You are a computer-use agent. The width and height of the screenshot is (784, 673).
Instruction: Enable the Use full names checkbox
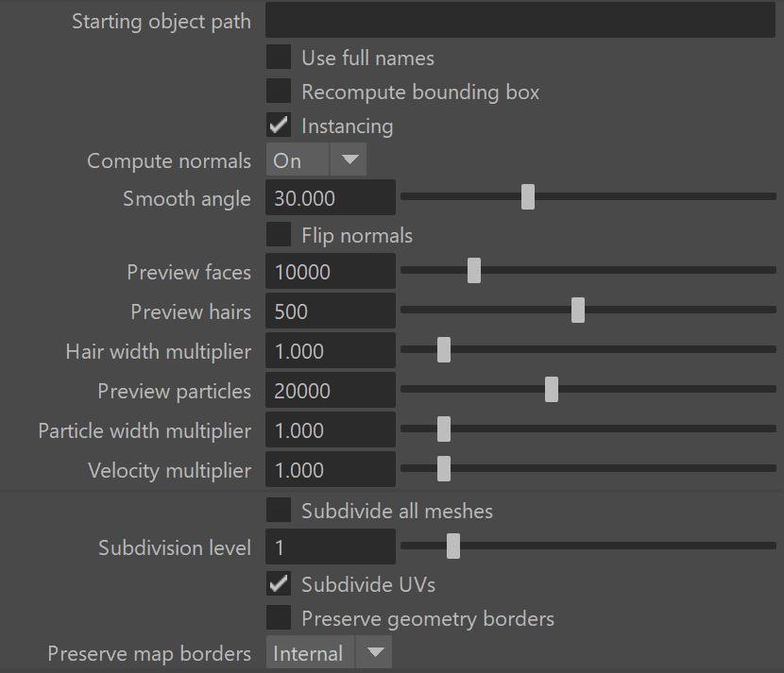tap(279, 57)
